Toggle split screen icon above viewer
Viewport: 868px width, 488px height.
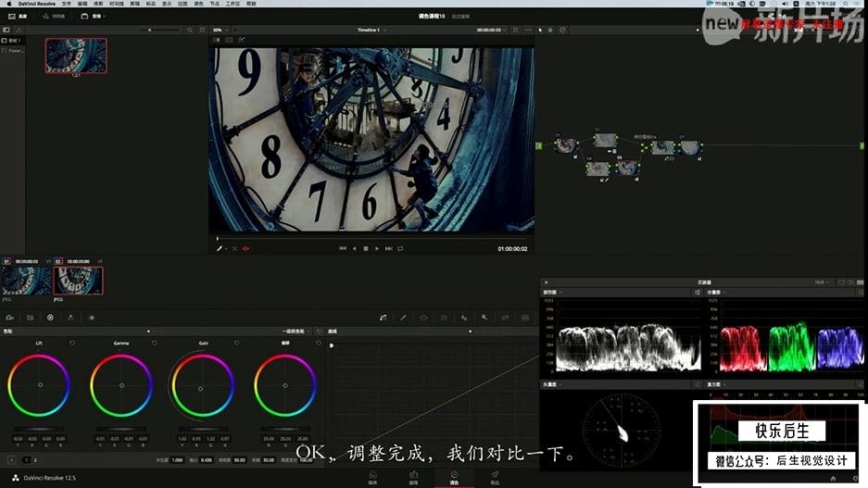(229, 40)
